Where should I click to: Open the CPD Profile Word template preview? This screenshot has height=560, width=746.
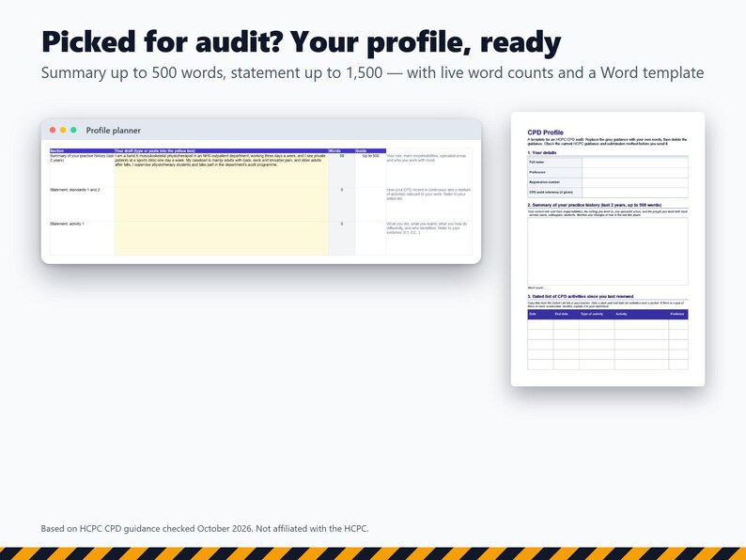(608, 249)
